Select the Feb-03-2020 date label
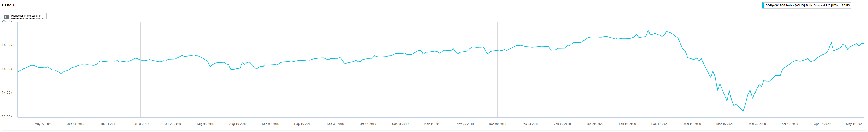 627,124
